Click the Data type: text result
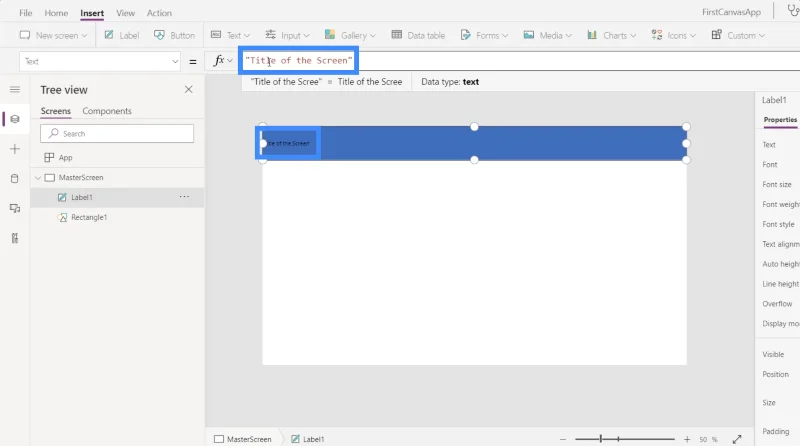This screenshot has height=446, width=800. 450,82
